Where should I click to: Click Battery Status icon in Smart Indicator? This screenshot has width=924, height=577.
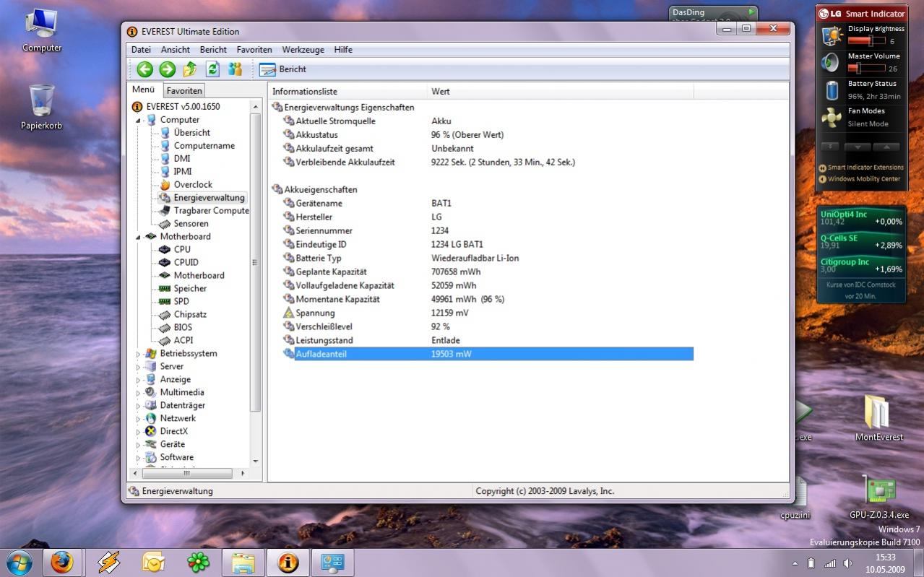(832, 90)
